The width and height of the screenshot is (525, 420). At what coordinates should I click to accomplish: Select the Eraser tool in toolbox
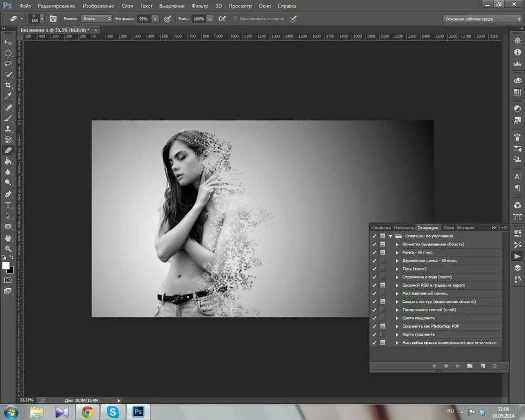coord(8,150)
